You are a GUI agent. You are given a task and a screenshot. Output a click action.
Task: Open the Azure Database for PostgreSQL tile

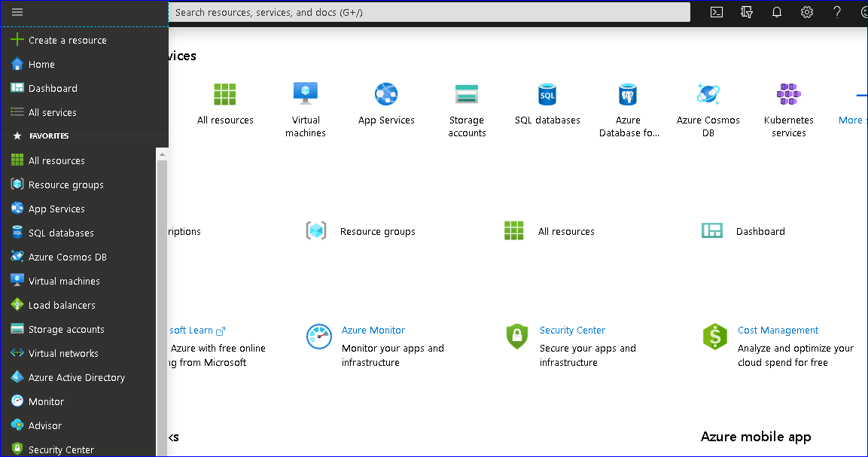coord(629,110)
